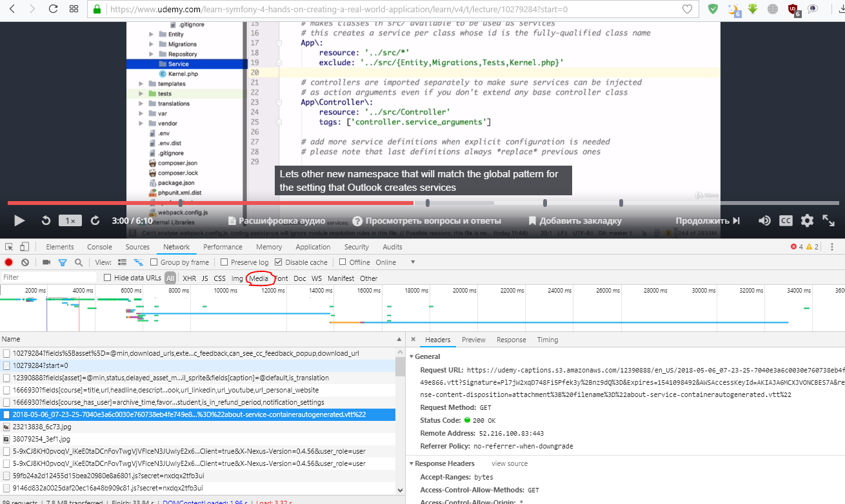Click the red DevTools record button
This screenshot has height=504, width=845.
click(x=9, y=262)
